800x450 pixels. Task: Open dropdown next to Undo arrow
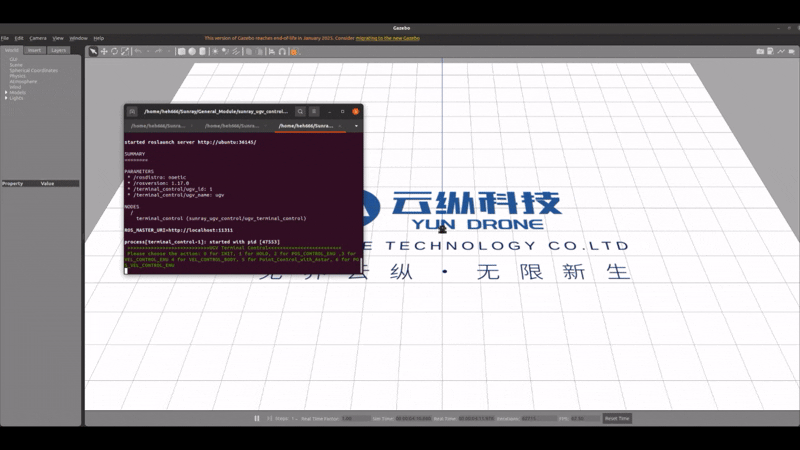click(148, 51)
